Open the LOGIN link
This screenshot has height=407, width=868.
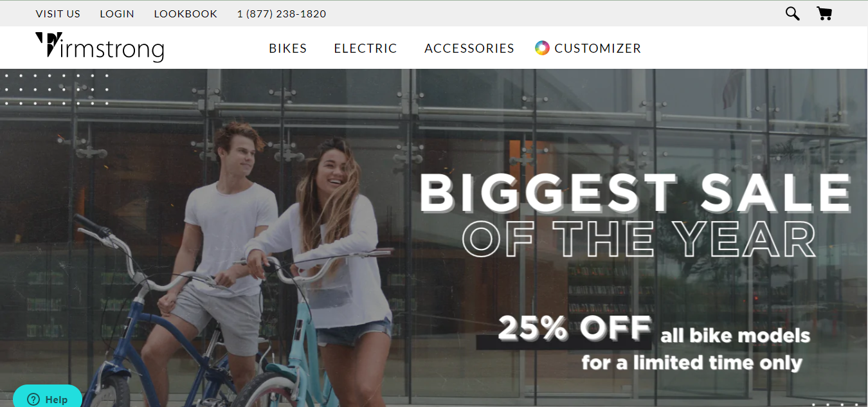[x=117, y=14]
